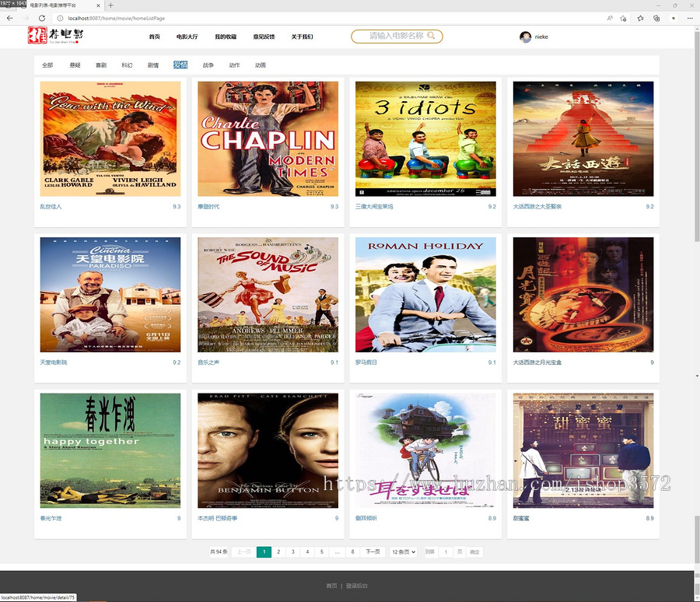Open the Roman Holiday poster
This screenshot has height=602, width=700.
425,295
